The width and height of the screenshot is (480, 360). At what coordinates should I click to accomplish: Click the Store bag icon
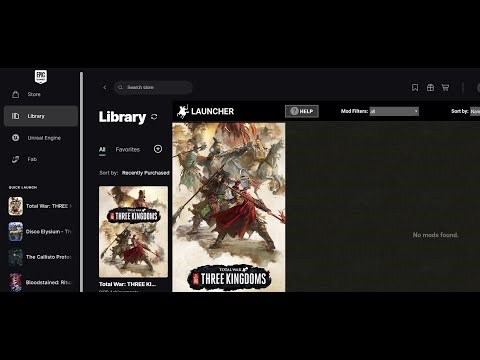[16, 94]
